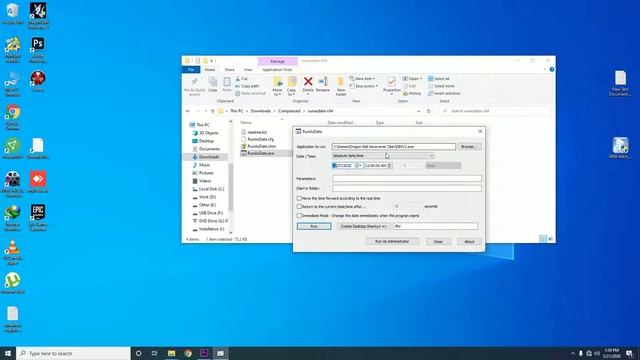
Task: Click the Copy icon in the Clipboard group
Action: [213, 83]
